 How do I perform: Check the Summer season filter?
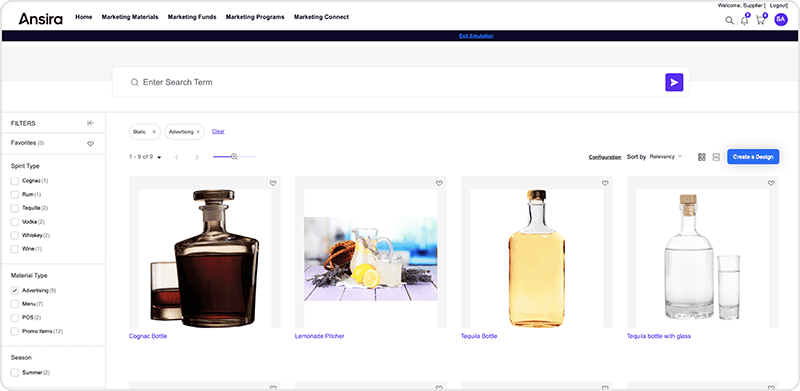pyautogui.click(x=15, y=373)
